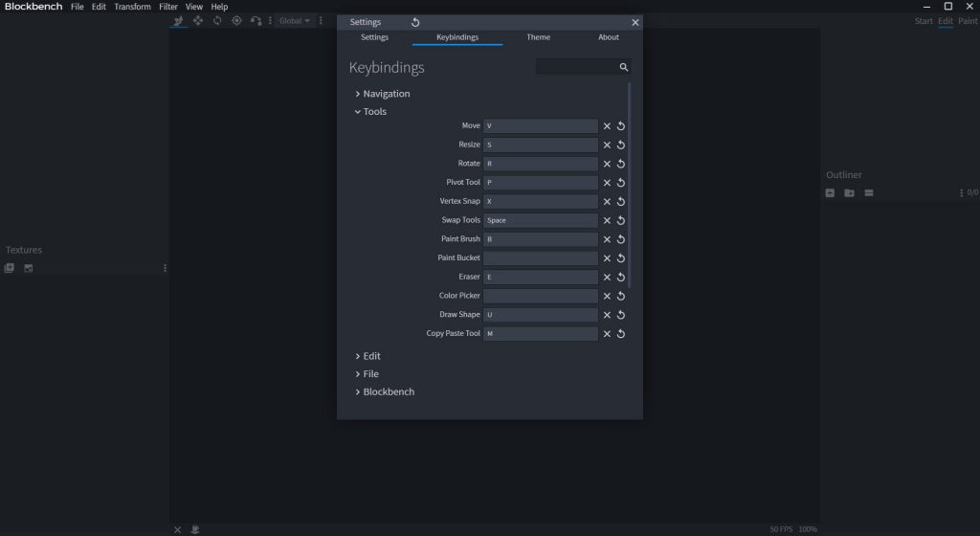This screenshot has width=980, height=536.
Task: Click the Copy Paste Tool key field
Action: click(x=541, y=334)
